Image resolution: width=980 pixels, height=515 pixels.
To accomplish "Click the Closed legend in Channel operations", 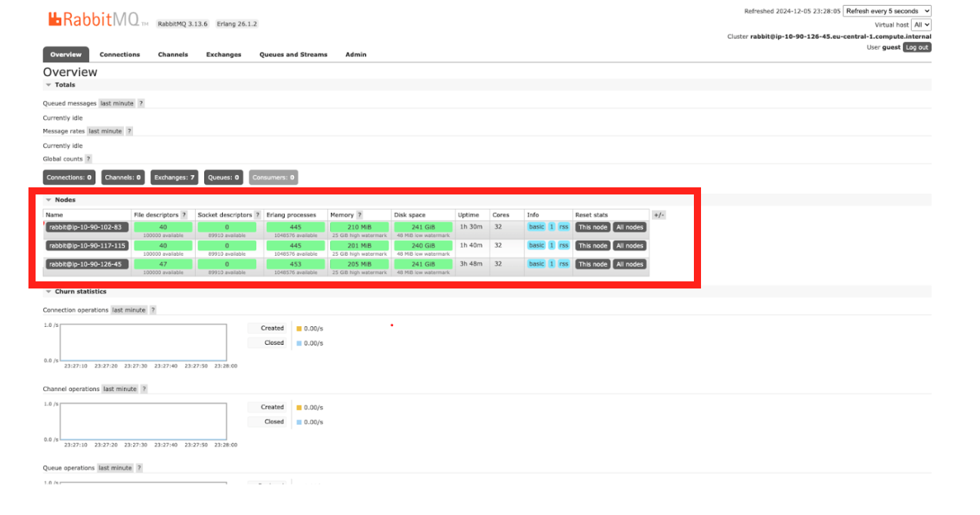I will pos(268,422).
